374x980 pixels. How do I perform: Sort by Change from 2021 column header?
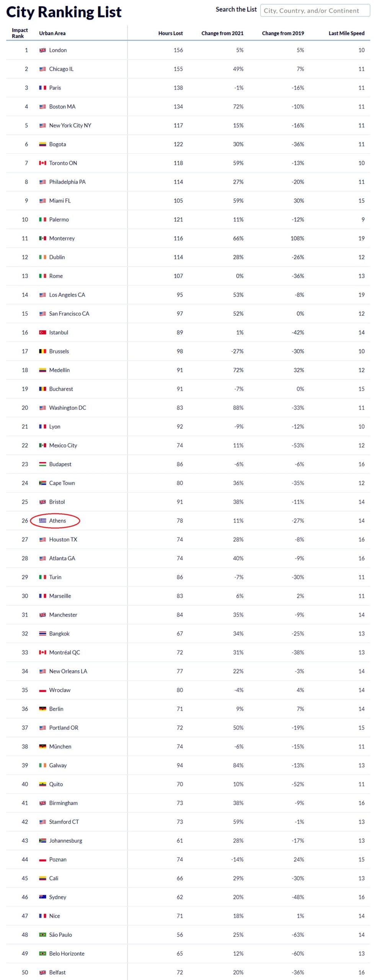point(222,33)
